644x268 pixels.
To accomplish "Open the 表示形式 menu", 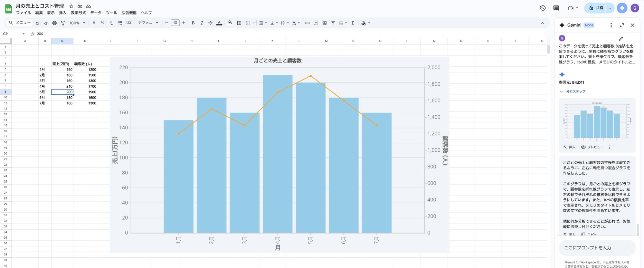I will tap(78, 13).
